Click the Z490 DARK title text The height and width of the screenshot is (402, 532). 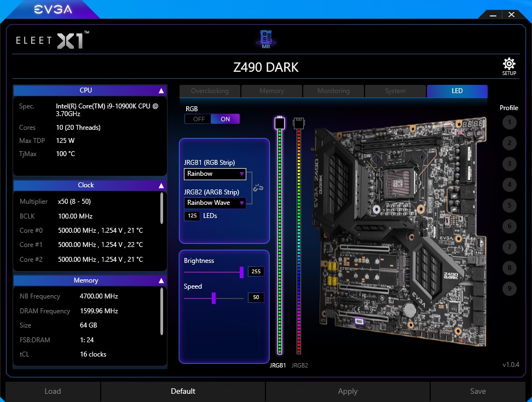(265, 67)
